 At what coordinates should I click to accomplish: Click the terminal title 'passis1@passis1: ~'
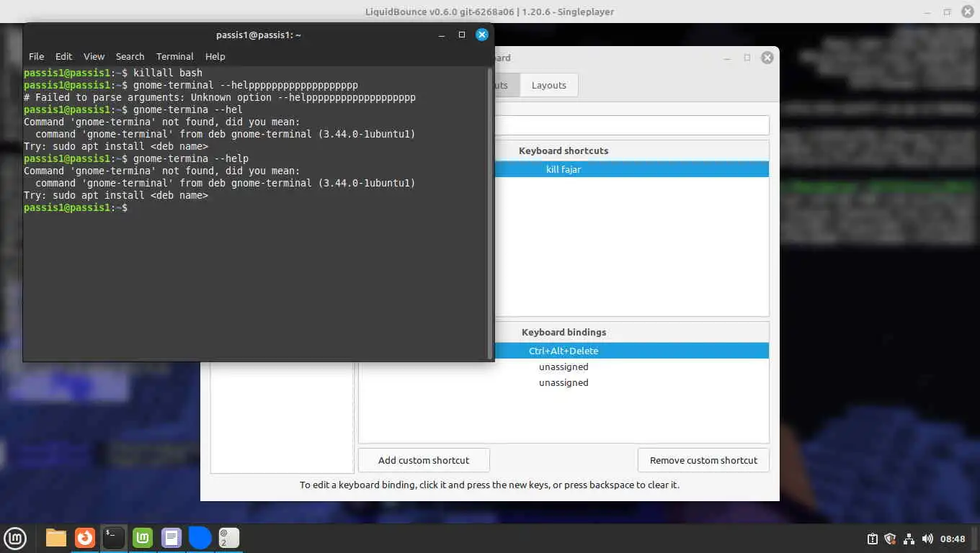259,35
